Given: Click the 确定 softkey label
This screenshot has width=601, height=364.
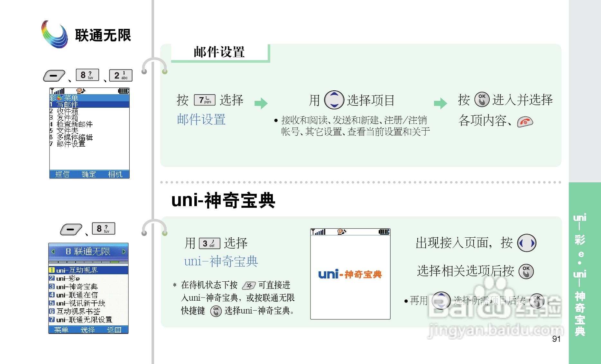Looking at the screenshot, I should pos(89,174).
